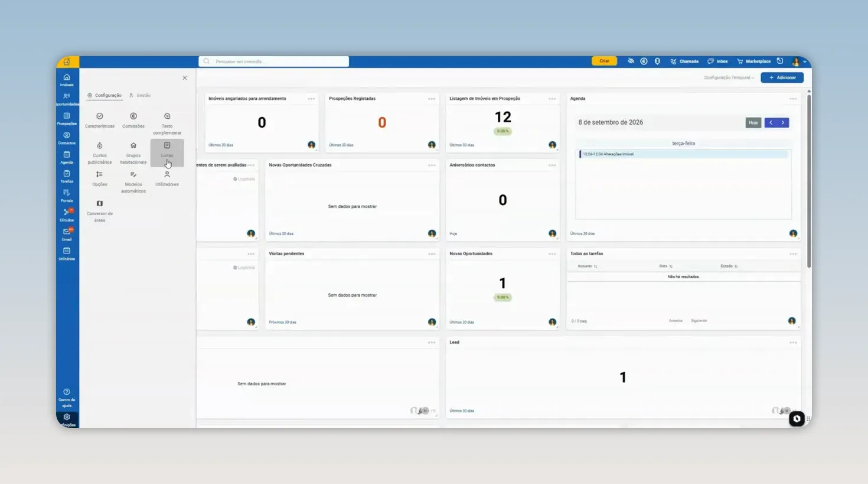Click the euro icon in the top bar
The height and width of the screenshot is (484, 868).
tap(644, 61)
